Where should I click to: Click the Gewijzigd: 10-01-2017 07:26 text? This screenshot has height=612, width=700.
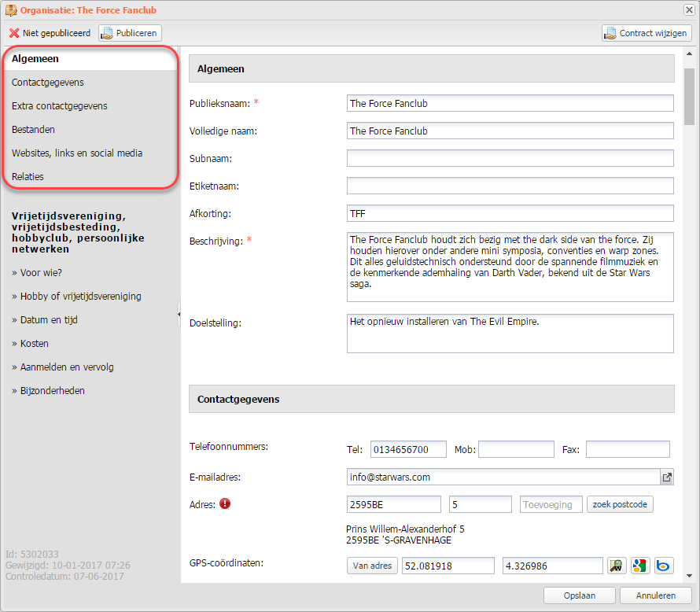coord(68,565)
